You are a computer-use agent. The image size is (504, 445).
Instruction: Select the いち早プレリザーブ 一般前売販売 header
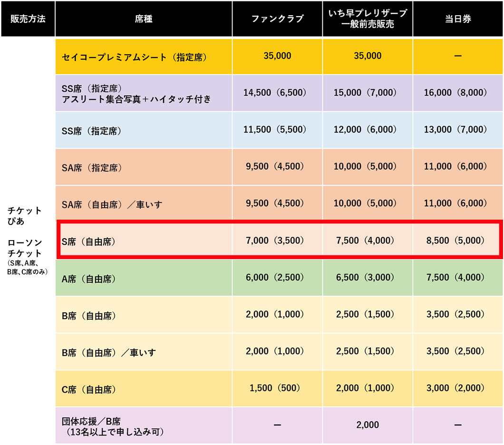click(368, 19)
